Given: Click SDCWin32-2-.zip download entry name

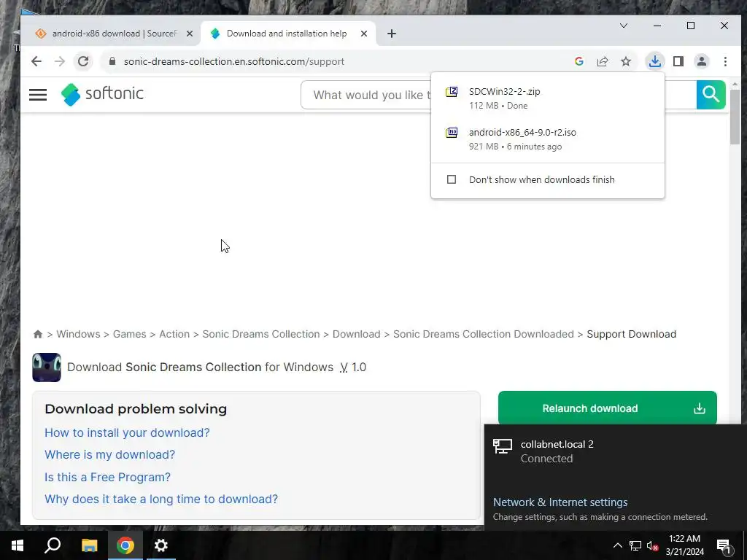Looking at the screenshot, I should coord(505,91).
